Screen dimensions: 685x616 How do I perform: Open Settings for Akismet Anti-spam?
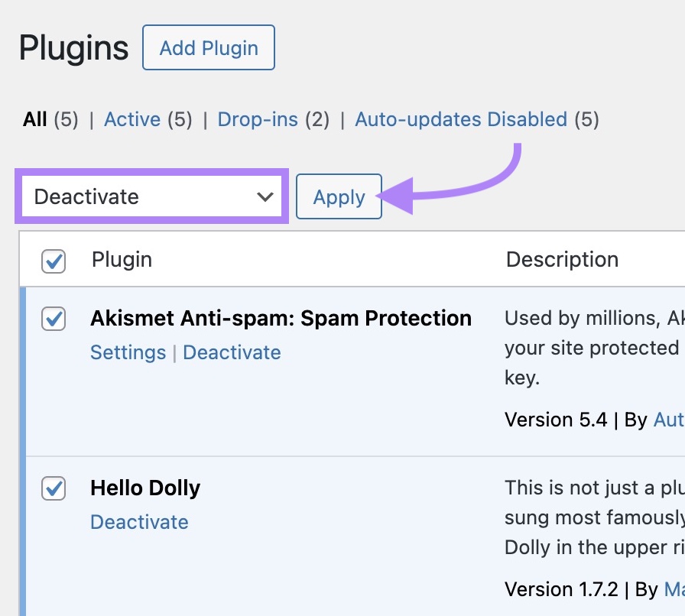point(128,352)
